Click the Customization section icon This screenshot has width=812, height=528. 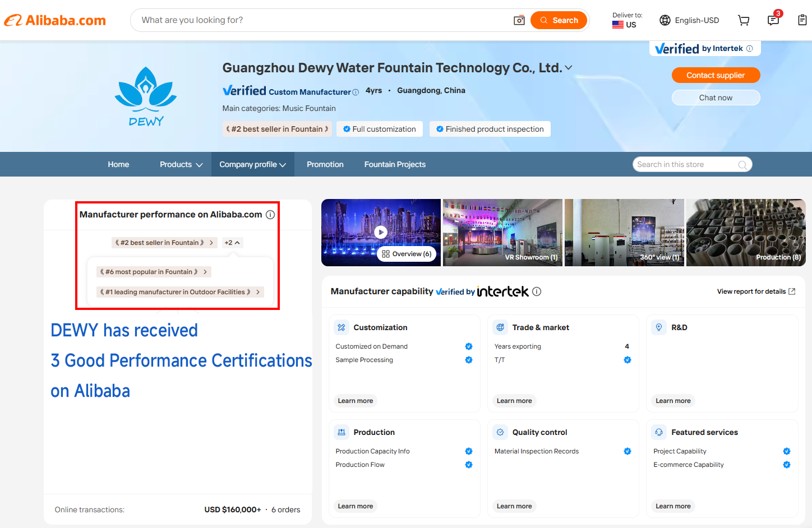coord(342,327)
